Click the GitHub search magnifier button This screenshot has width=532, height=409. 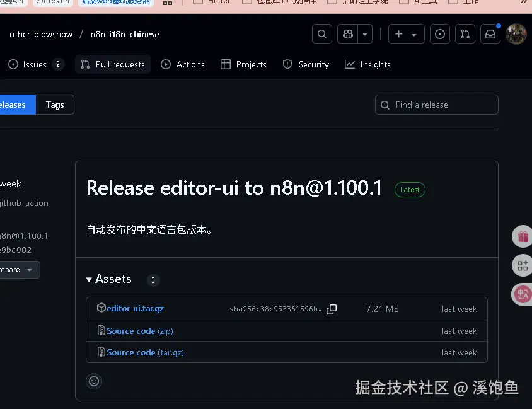322,34
